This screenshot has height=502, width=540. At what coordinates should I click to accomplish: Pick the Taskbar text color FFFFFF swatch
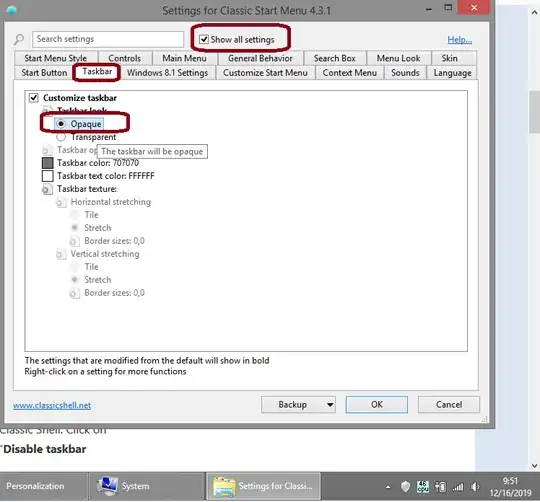48,176
